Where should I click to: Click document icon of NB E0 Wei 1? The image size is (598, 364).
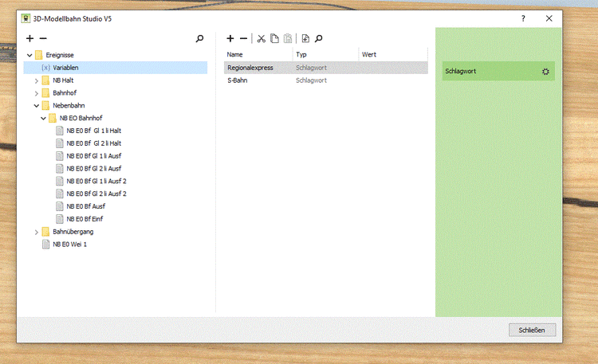coord(45,245)
